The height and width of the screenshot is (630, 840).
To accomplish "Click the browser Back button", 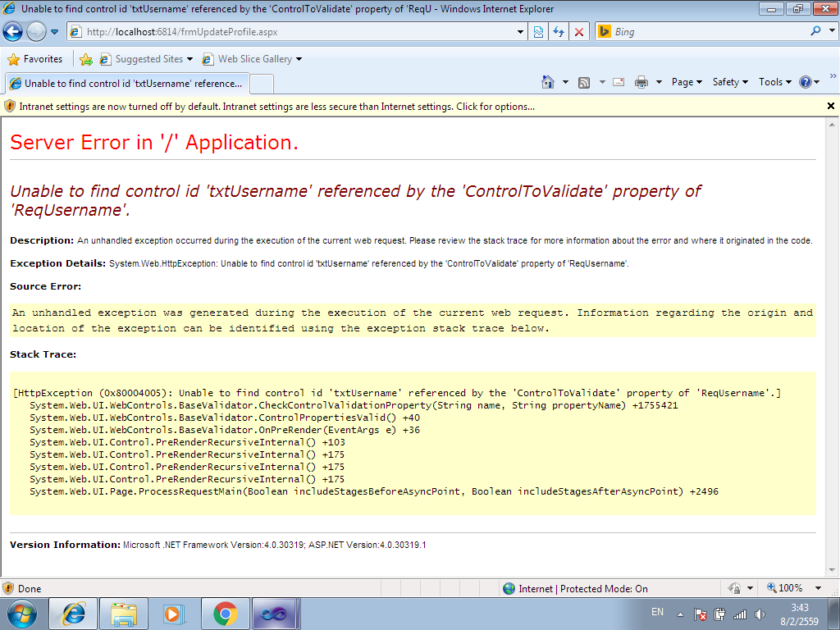I will coord(13,32).
